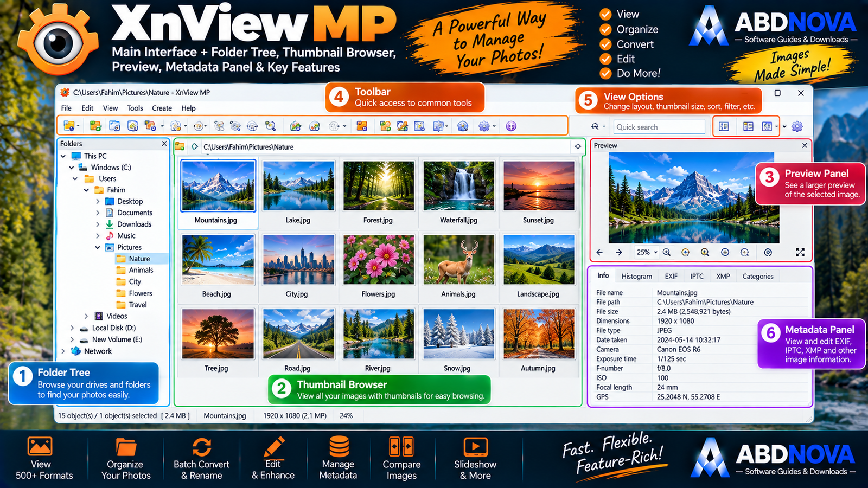Click the purple round icon ending the main toolbar
This screenshot has width=868, height=488.
coord(511,126)
